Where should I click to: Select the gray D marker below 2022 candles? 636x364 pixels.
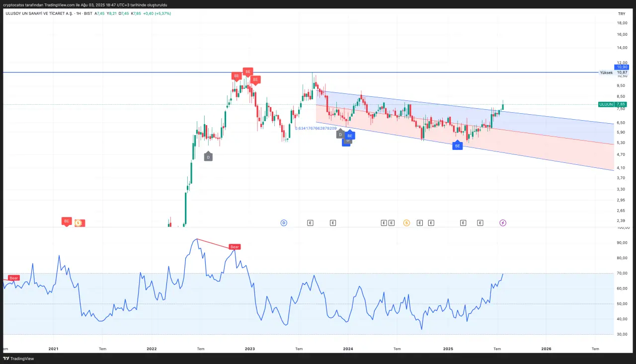pyautogui.click(x=208, y=157)
